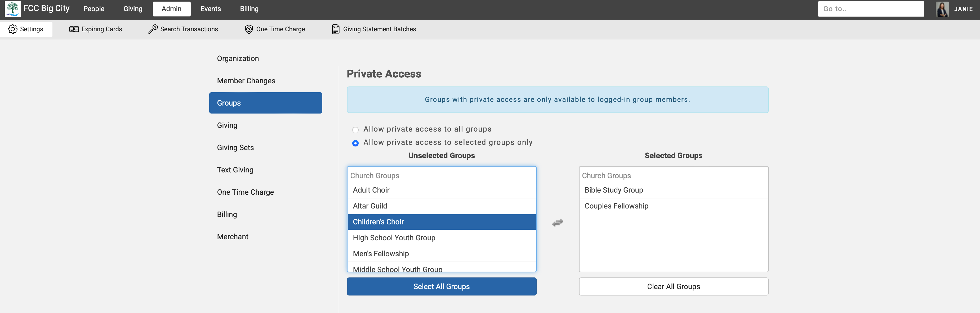Select Bible Study Group in selected groups
The height and width of the screenshot is (313, 980).
pos(614,190)
